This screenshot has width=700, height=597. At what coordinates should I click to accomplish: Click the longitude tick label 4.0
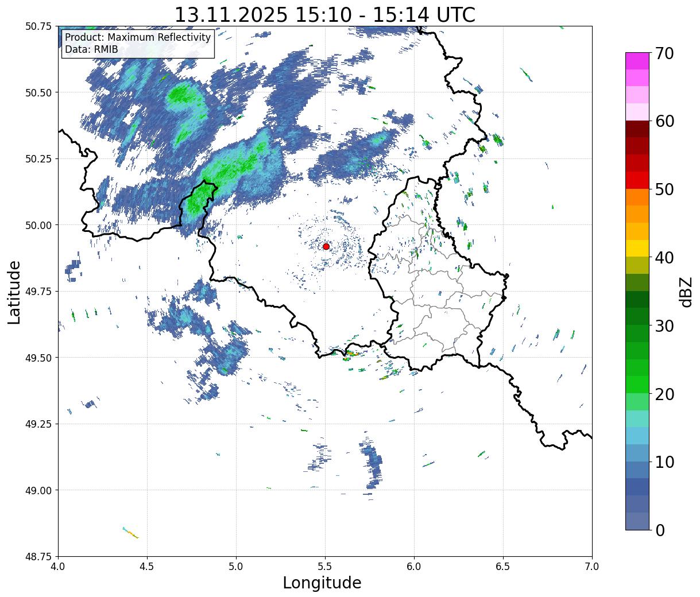[x=58, y=567]
